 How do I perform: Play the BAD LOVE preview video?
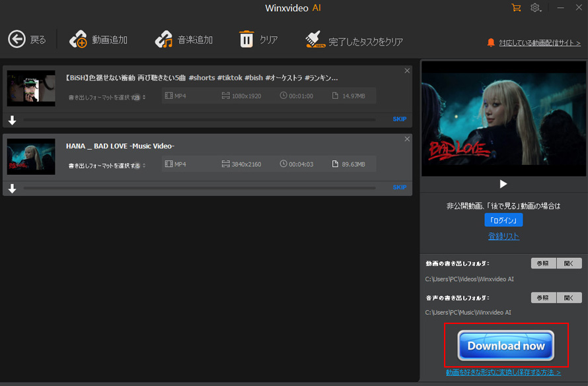503,184
